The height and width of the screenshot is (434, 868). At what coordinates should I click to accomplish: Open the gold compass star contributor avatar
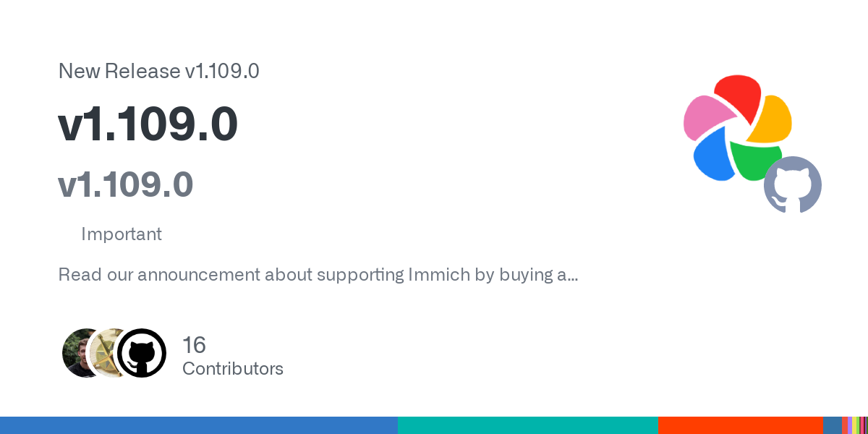[109, 353]
